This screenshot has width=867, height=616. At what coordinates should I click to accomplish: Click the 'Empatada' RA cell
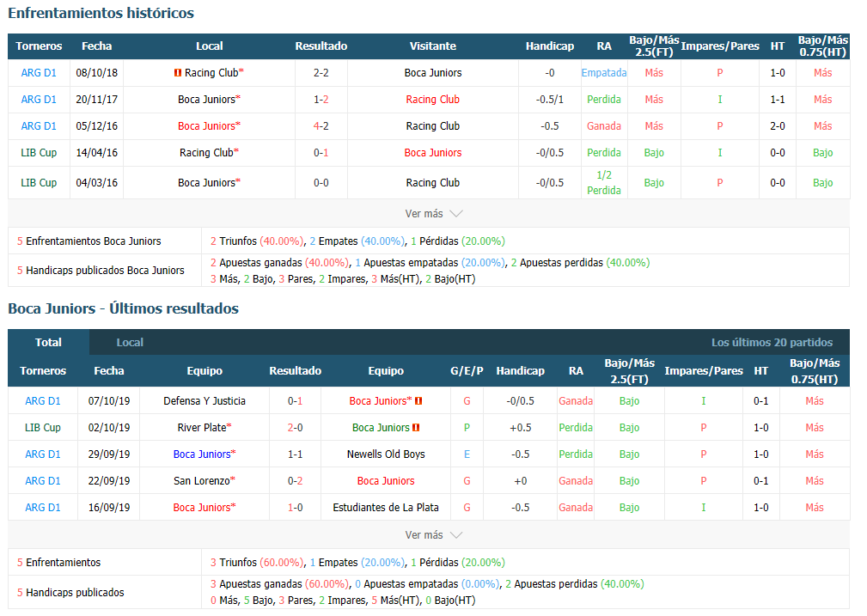pos(604,73)
